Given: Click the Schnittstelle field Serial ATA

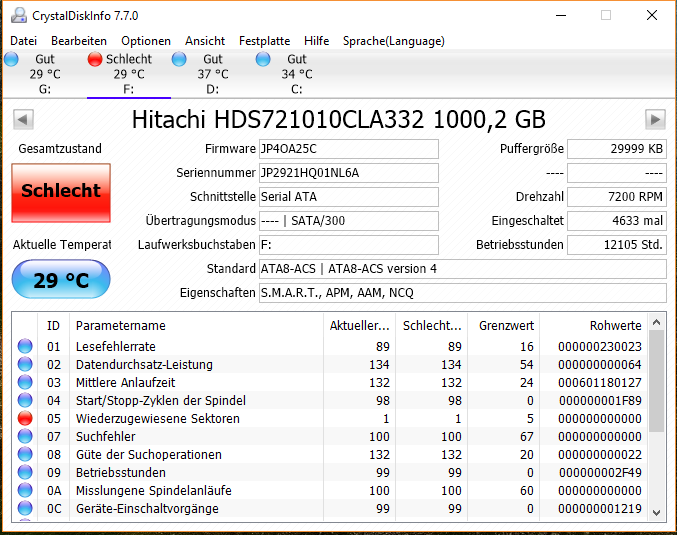Looking at the screenshot, I should (349, 197).
